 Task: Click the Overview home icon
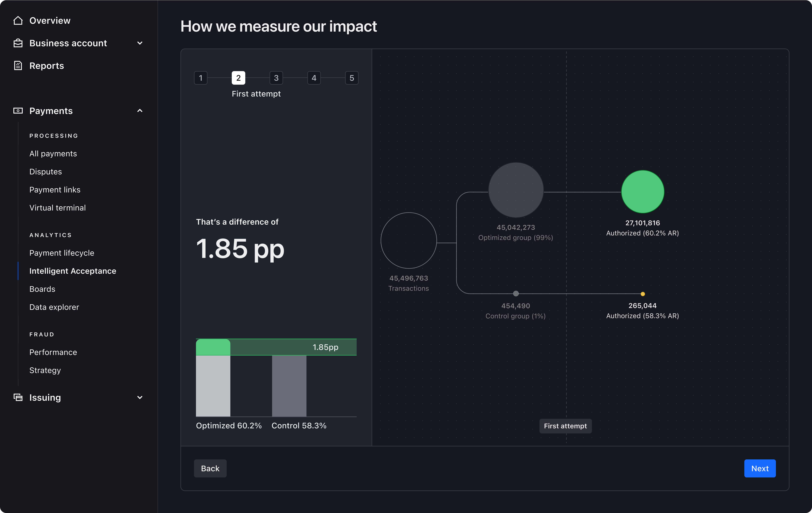[x=18, y=21]
